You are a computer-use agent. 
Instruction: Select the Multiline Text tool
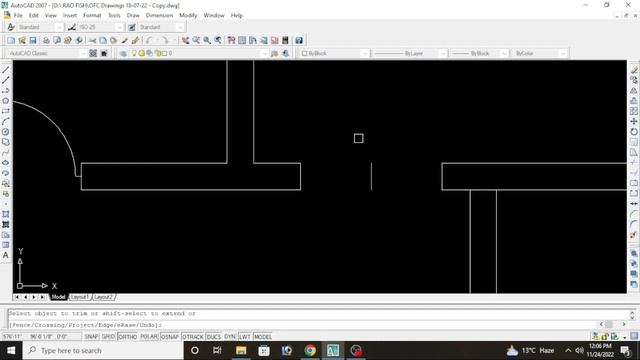tap(6, 255)
